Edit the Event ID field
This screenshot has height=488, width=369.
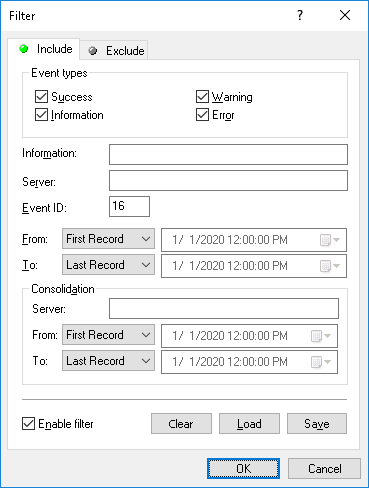(129, 206)
